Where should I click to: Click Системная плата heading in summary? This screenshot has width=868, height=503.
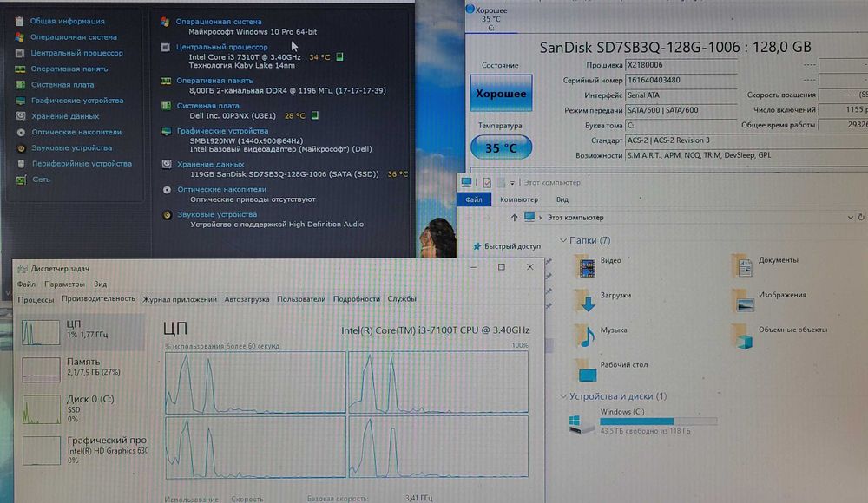pyautogui.click(x=208, y=106)
